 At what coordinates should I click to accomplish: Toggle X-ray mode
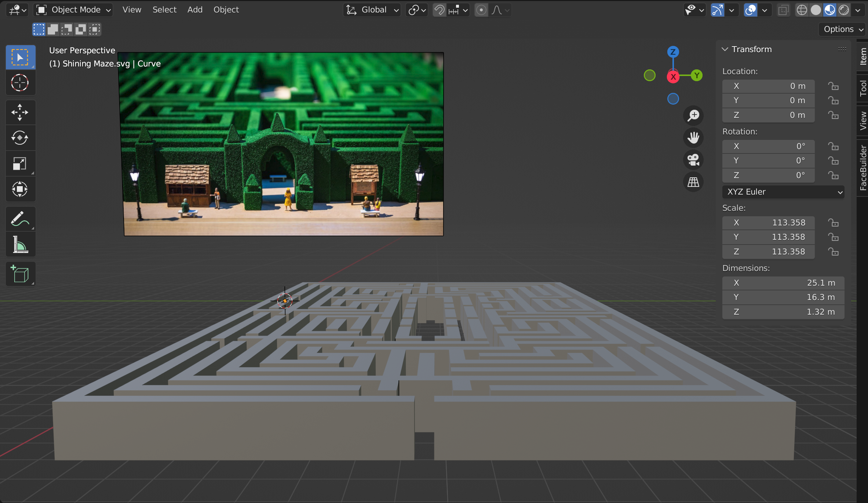[783, 10]
